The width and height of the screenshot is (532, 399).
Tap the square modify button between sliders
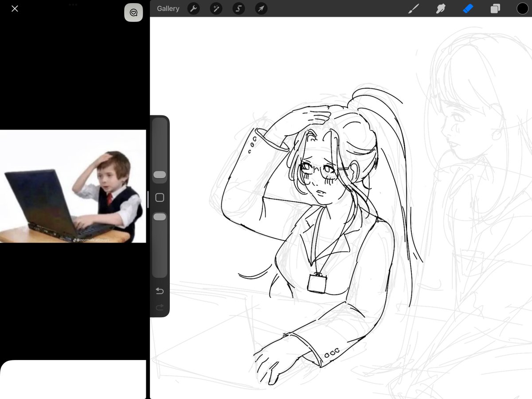pyautogui.click(x=160, y=197)
